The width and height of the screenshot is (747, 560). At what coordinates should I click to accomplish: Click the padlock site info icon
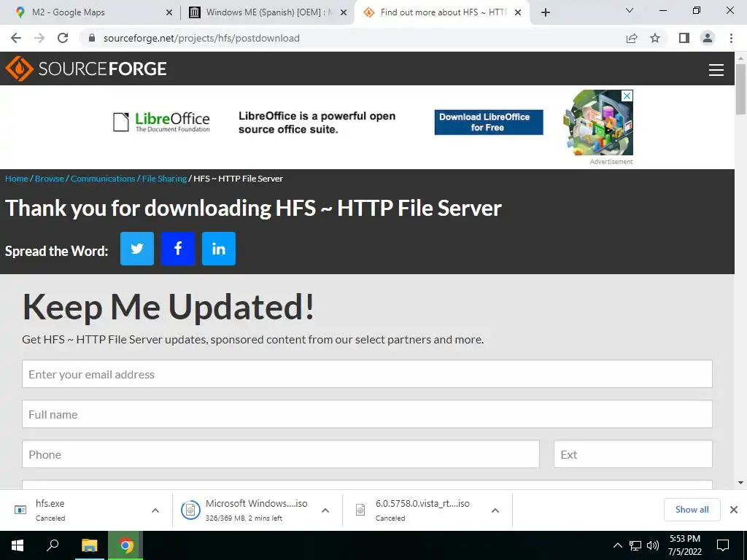[x=92, y=38]
